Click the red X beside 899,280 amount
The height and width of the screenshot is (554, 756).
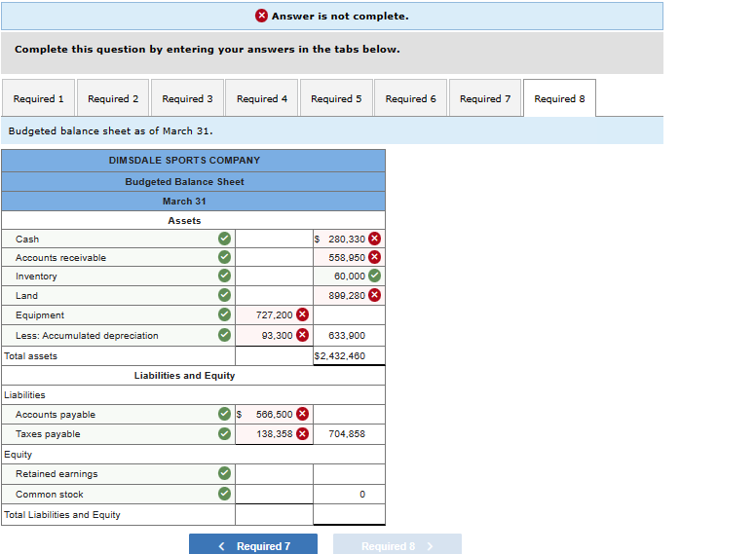pyautogui.click(x=375, y=295)
